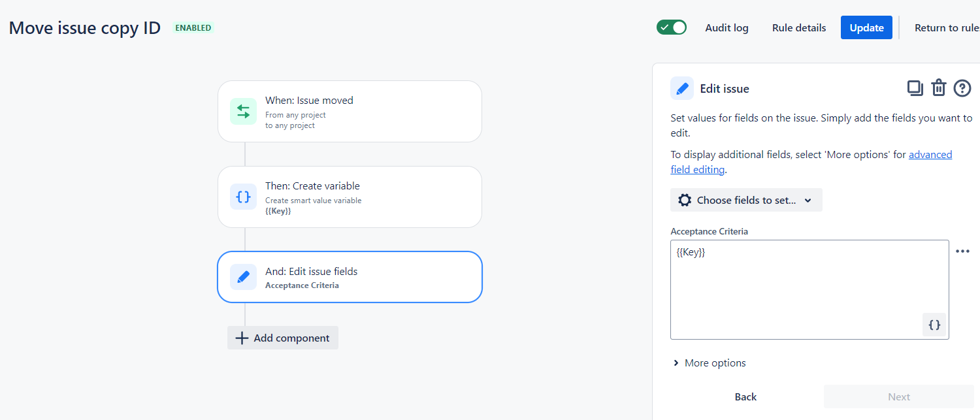Click the Update button

866,27
